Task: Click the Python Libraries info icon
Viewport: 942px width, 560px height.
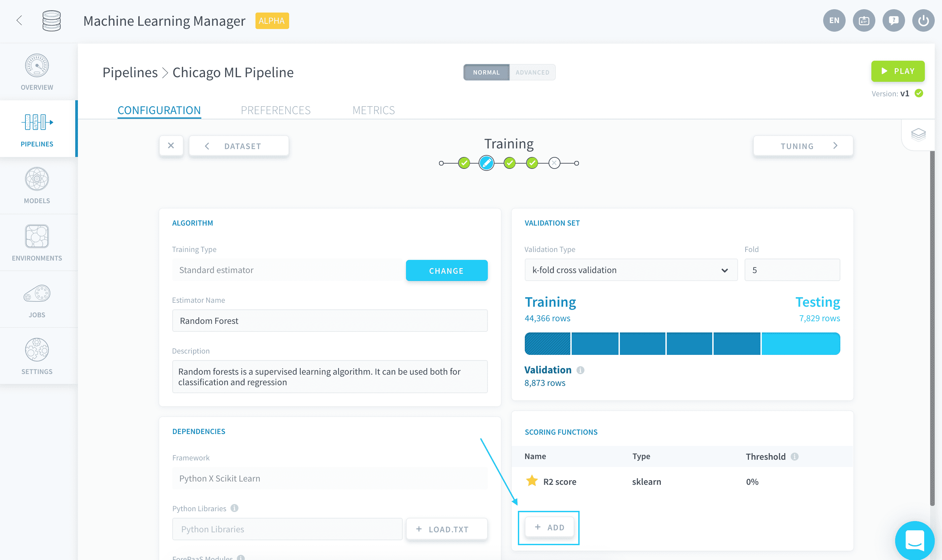Action: 234,508
